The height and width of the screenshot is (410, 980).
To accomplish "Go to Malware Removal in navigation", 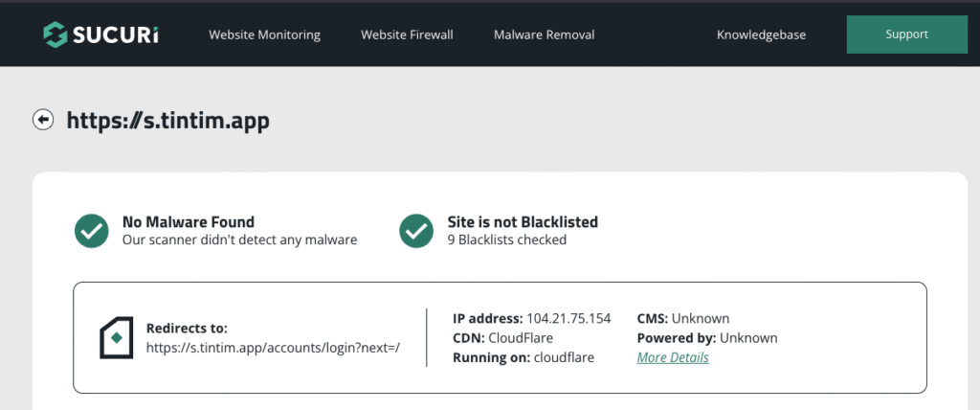I will 544,34.
